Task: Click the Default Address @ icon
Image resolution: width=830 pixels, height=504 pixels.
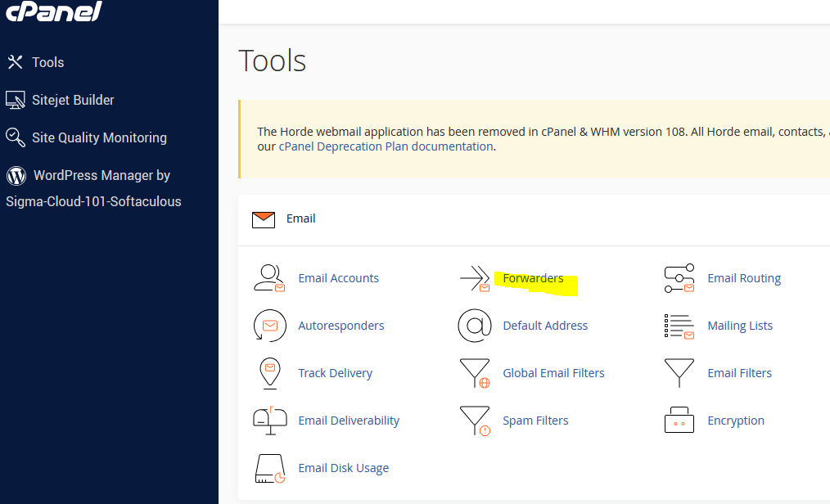Action: click(474, 326)
